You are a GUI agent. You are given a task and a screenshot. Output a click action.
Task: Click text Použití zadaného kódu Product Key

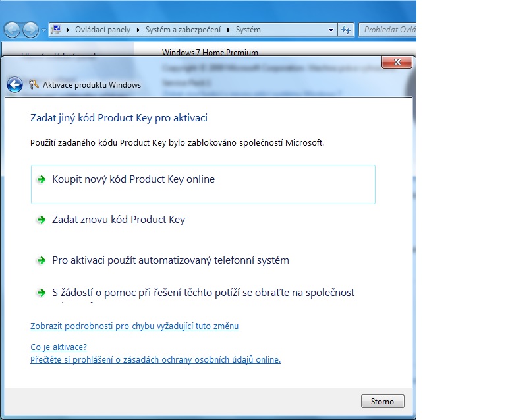click(x=177, y=142)
